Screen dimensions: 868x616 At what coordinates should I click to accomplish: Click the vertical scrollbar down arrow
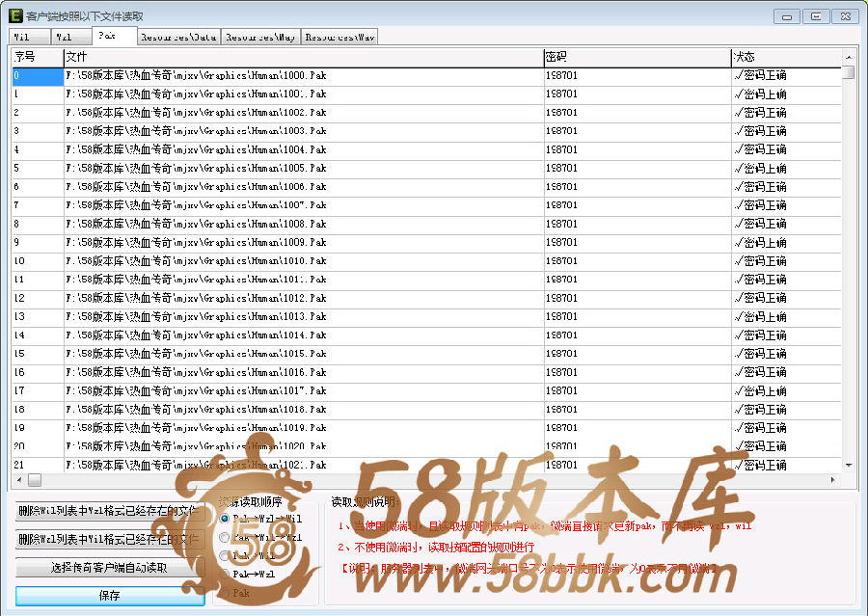pos(849,466)
